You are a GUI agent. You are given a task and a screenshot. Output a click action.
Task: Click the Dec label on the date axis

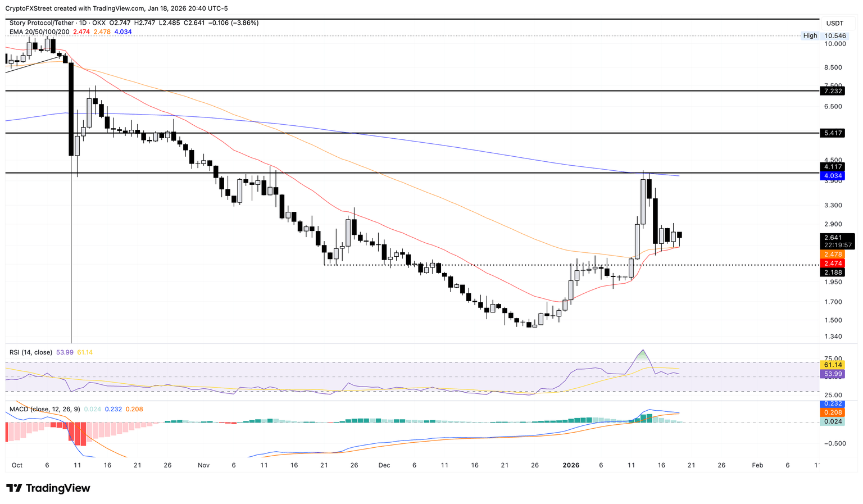tap(384, 465)
